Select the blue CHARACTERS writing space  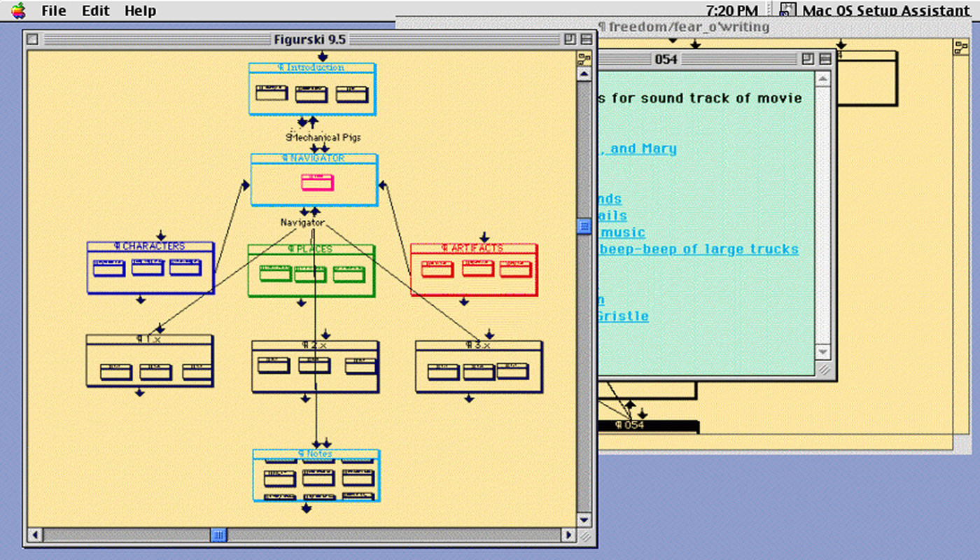tap(150, 267)
